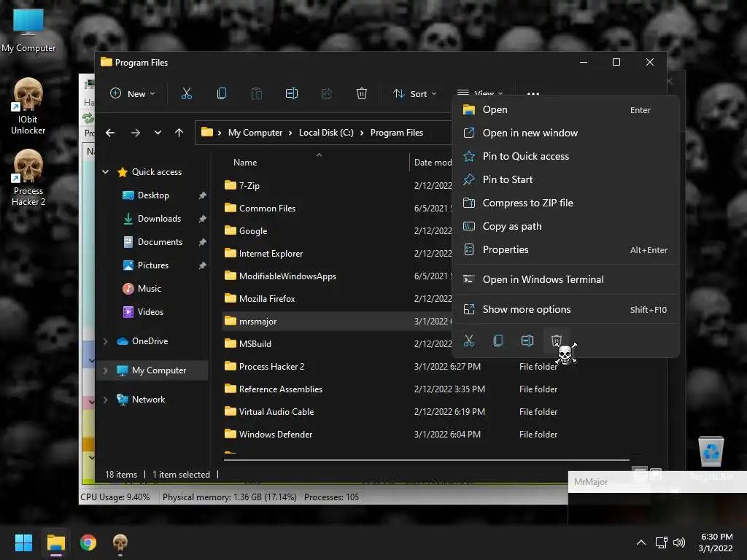Click the Paste icon in Explorer toolbar
Image resolution: width=747 pixels, height=560 pixels.
tap(256, 94)
